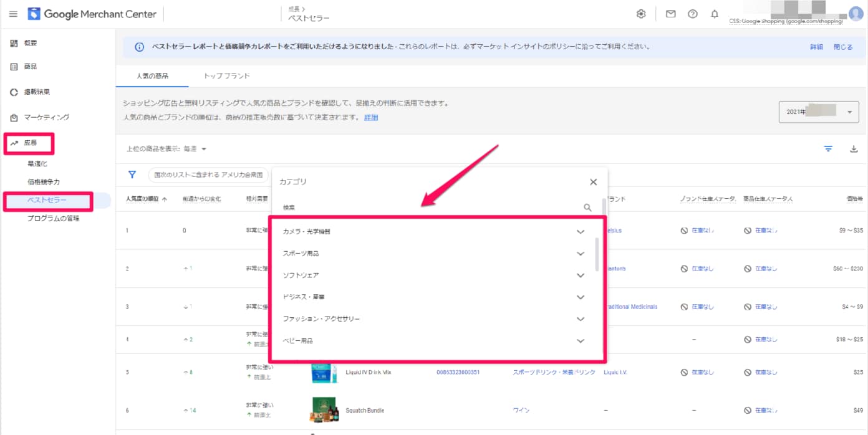
Task: Select the 人気の商品 tab
Action: tap(153, 76)
